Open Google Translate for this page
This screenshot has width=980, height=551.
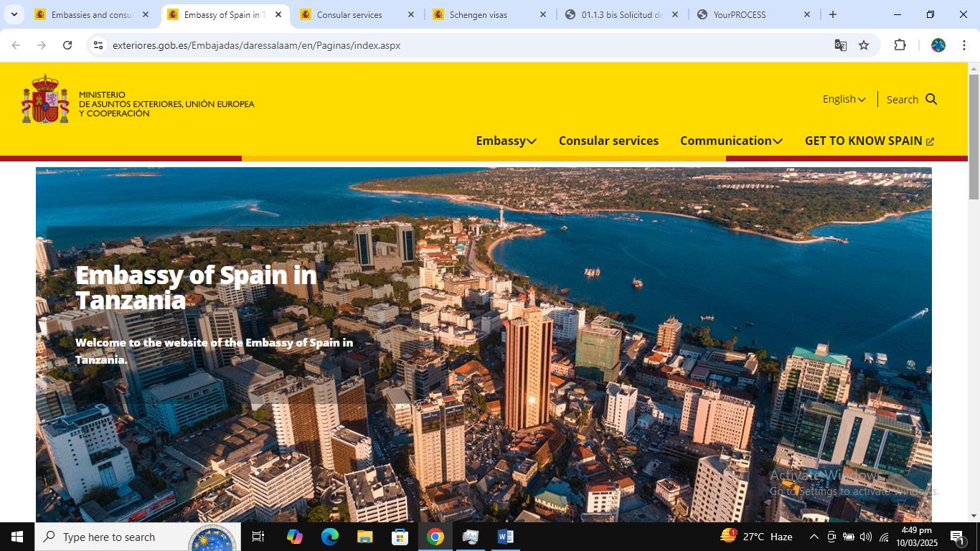(x=840, y=44)
